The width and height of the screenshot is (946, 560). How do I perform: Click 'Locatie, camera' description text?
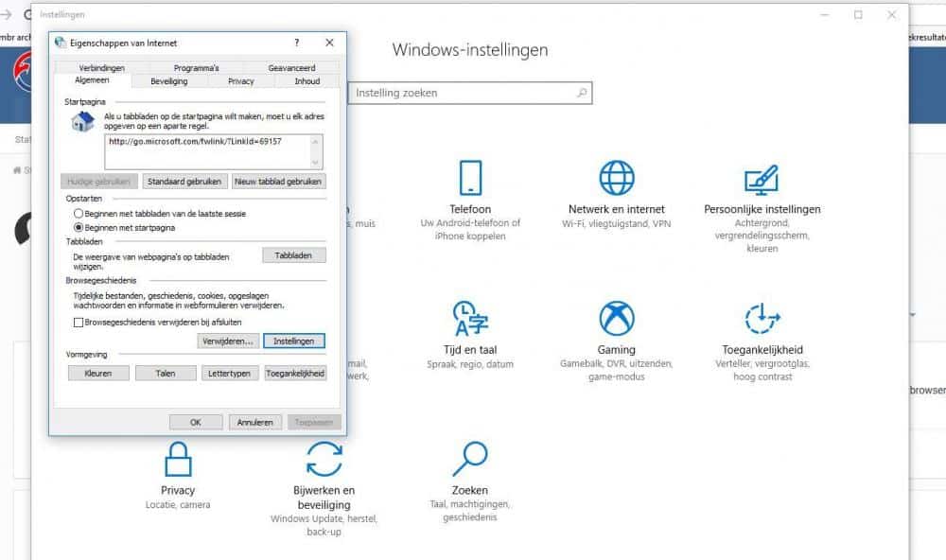pyautogui.click(x=178, y=505)
